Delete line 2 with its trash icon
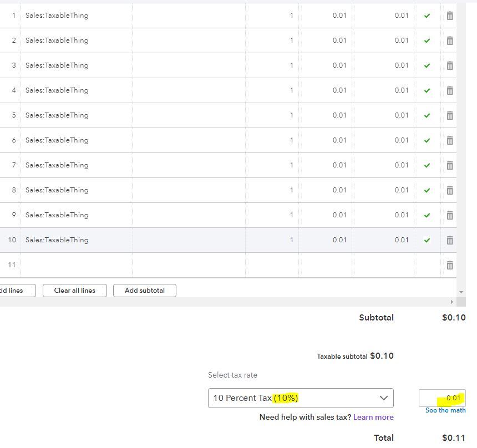The image size is (477, 448). tap(450, 40)
